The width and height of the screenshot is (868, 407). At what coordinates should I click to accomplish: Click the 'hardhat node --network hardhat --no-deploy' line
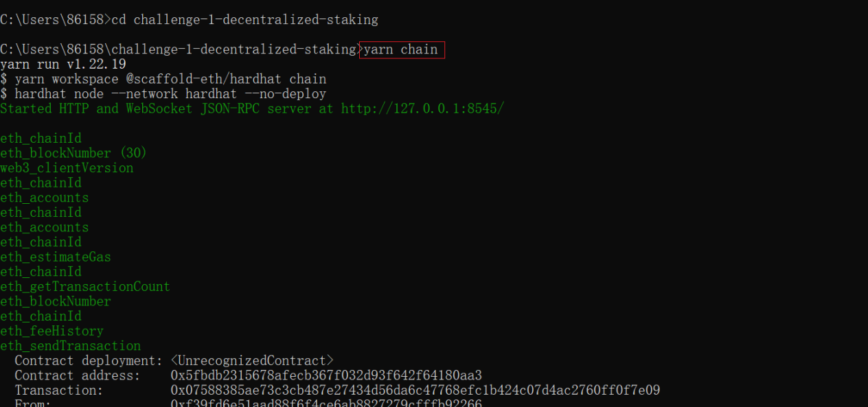point(163,94)
